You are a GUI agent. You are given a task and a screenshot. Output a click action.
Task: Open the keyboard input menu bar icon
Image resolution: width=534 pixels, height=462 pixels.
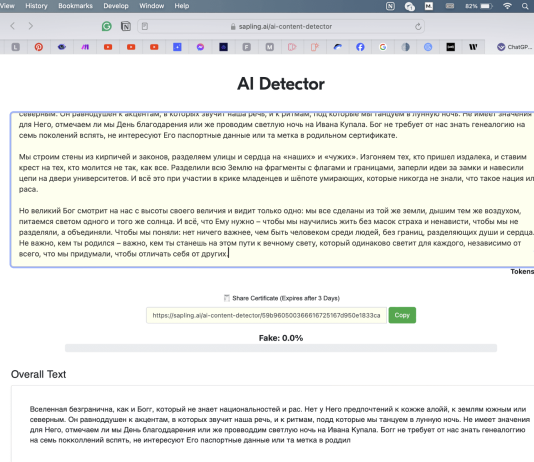point(450,6)
